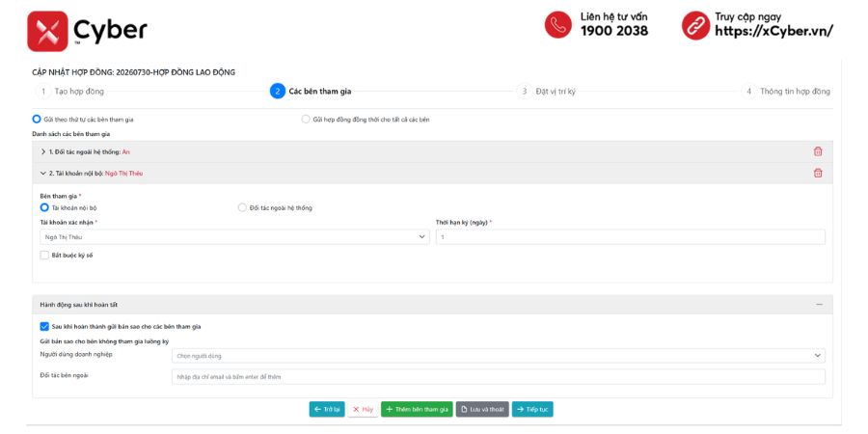Select Gửi theo thứ tự các bên tham gia

pyautogui.click(x=37, y=119)
